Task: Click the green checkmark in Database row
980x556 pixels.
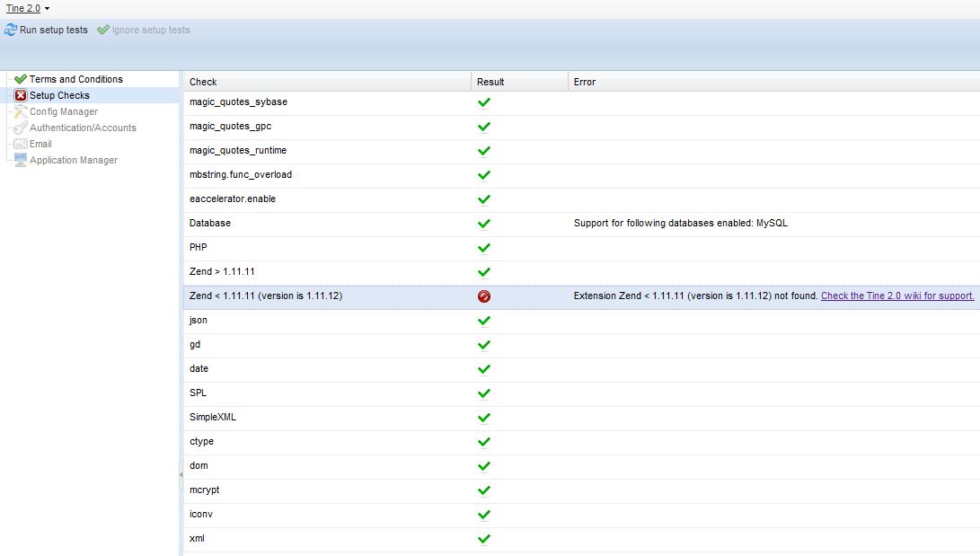Action: pyautogui.click(x=484, y=224)
